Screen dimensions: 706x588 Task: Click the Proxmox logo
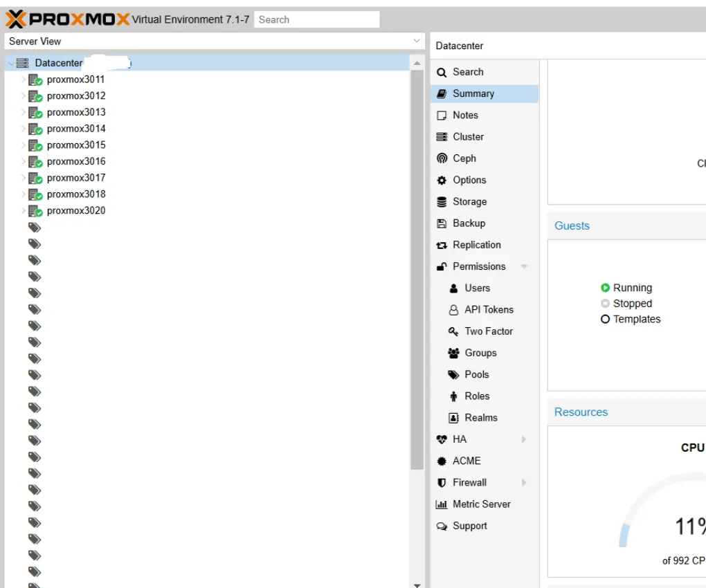pyautogui.click(x=68, y=19)
